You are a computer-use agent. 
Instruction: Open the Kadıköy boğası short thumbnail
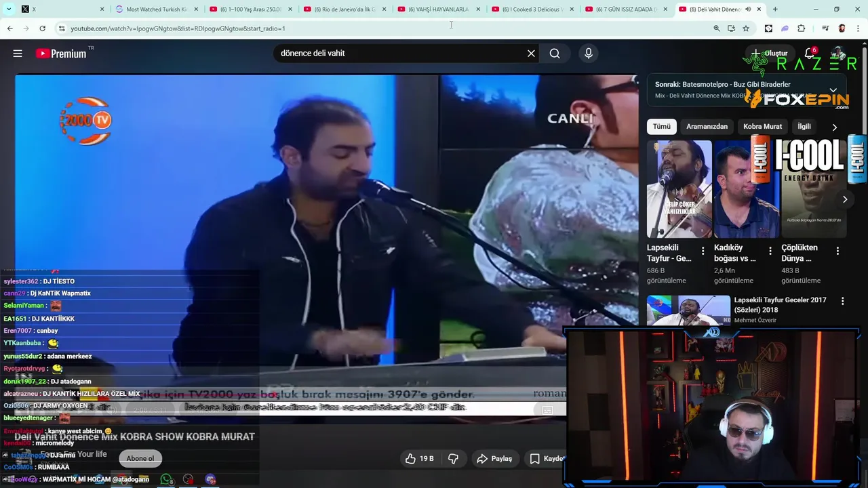(746, 188)
